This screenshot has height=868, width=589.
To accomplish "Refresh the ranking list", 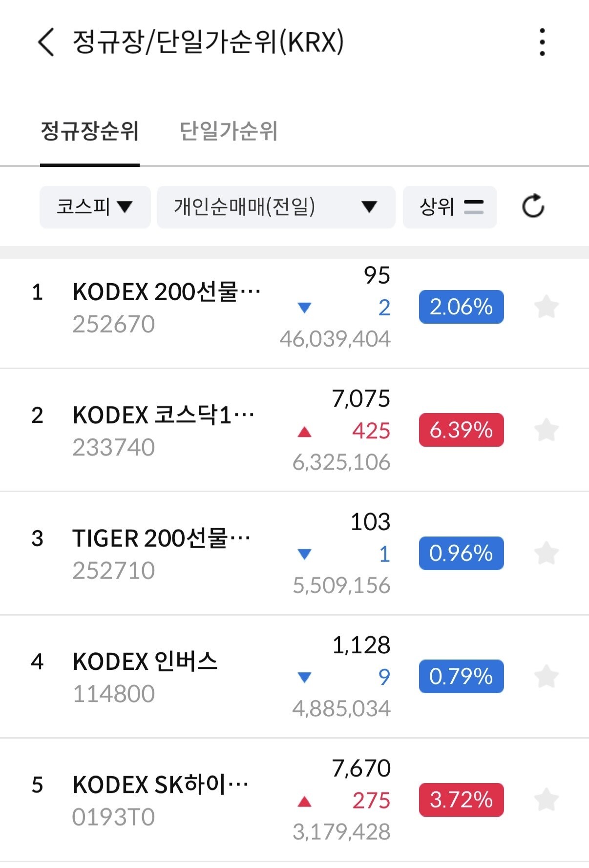I will click(x=533, y=207).
